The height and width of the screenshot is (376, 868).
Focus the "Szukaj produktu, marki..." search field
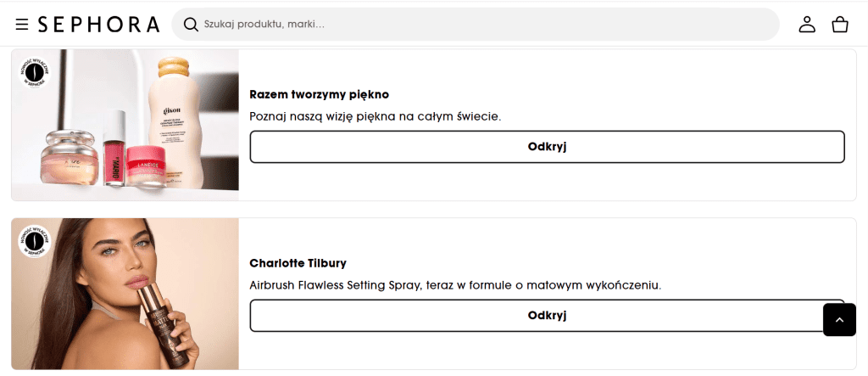[x=483, y=25]
